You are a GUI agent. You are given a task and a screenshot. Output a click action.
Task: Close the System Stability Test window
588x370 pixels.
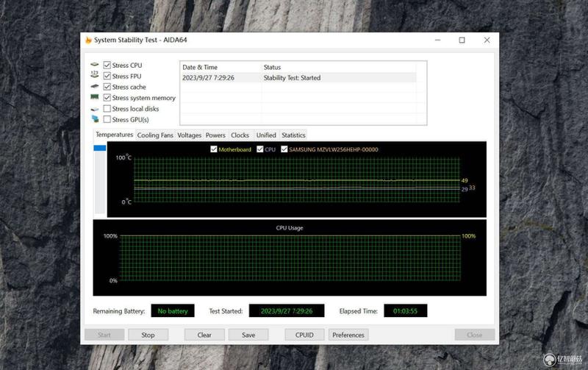pos(487,40)
